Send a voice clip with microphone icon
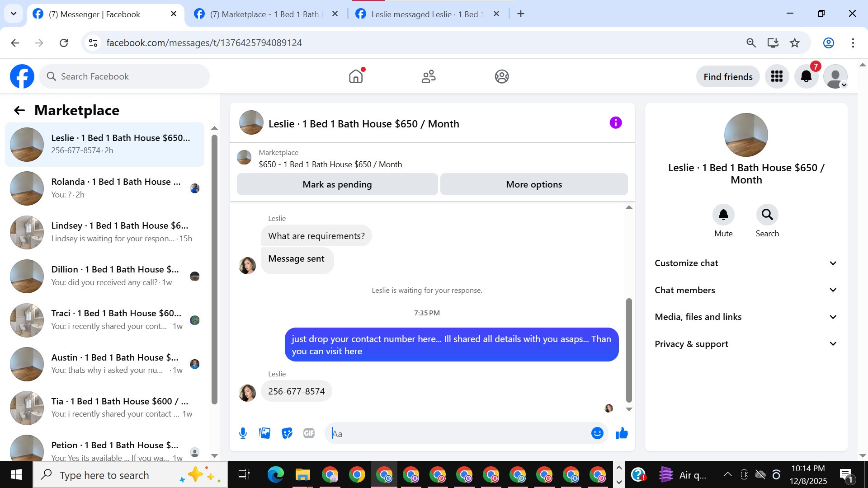Viewport: 868px width, 488px height. pos(243,433)
